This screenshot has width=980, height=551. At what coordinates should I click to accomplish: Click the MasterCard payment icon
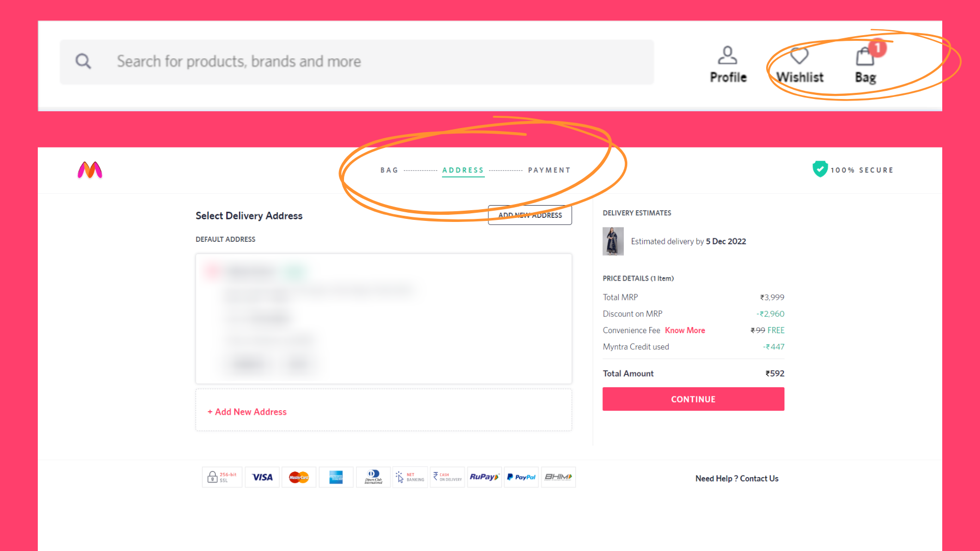coord(299,477)
